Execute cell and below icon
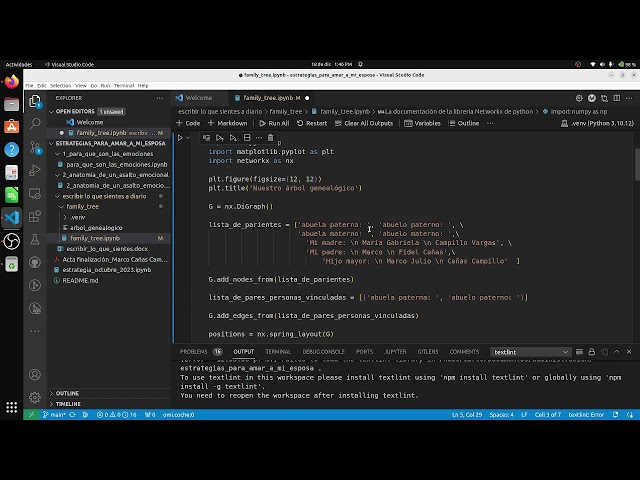The width and height of the screenshot is (640, 480). (233, 138)
